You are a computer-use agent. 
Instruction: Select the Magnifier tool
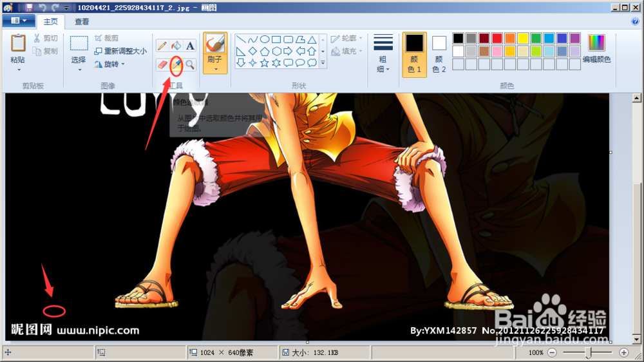tap(190, 64)
